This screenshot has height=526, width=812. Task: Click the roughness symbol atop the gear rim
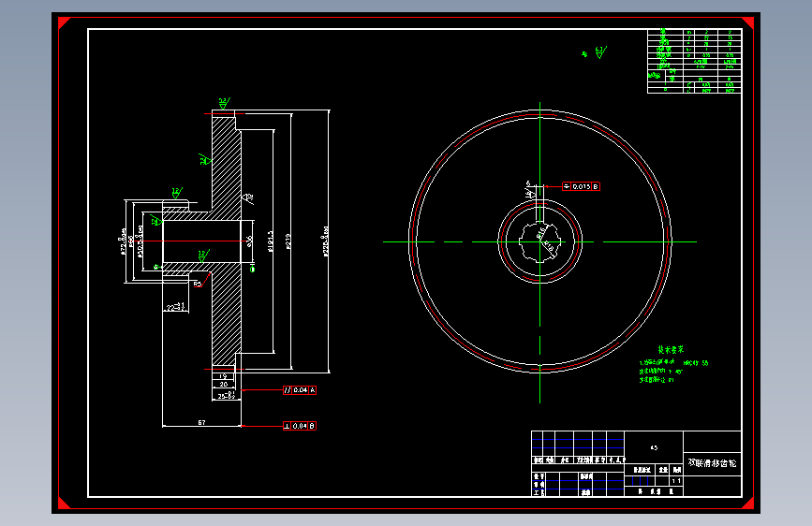pyautogui.click(x=224, y=104)
